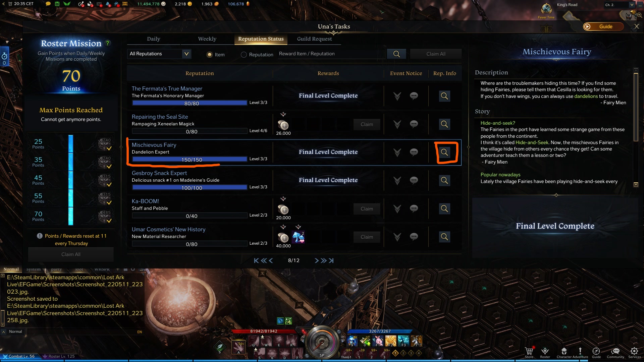Click the Rep Info magnifier for Ka-BOOM!
This screenshot has height=362, width=644.
[x=444, y=208]
